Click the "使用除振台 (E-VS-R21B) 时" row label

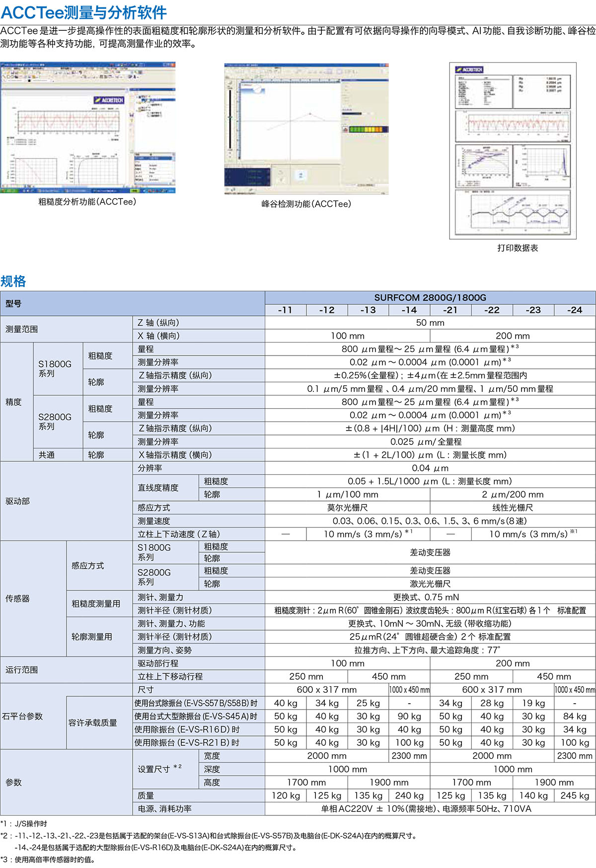pos(199,742)
